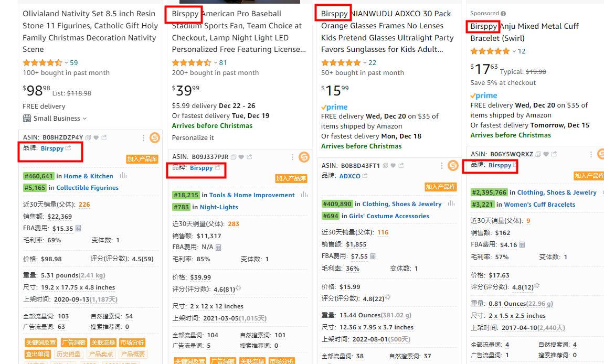Click the 市场分析 button under the Olivialand product
This screenshot has width=604, height=364.
pyautogui.click(x=132, y=342)
